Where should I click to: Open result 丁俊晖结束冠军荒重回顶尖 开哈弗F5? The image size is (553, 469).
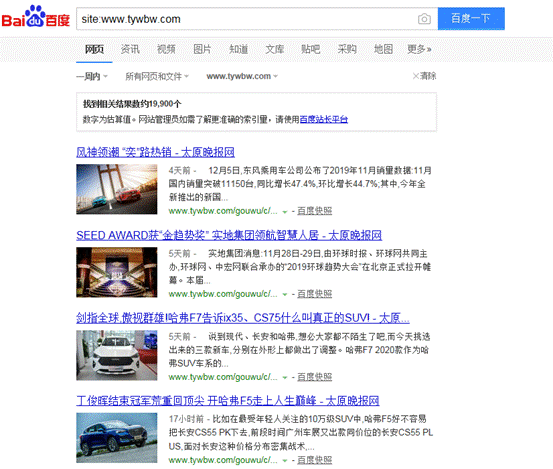pyautogui.click(x=228, y=401)
